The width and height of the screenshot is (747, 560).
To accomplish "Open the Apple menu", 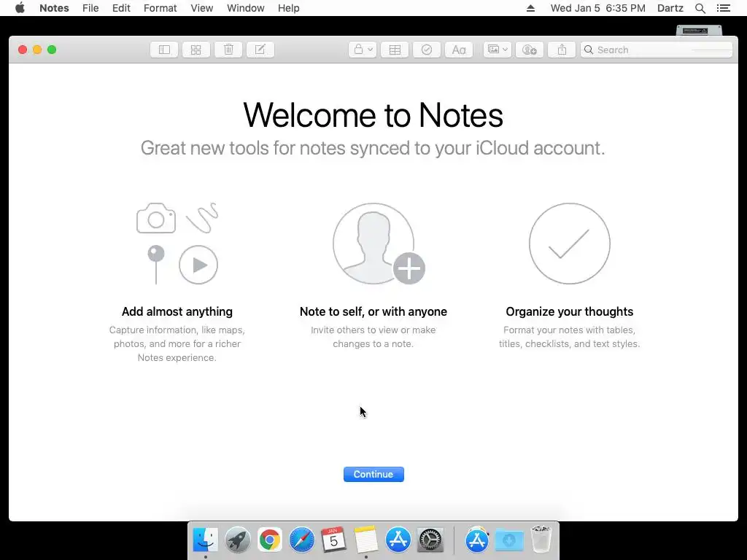I will pos(20,7).
